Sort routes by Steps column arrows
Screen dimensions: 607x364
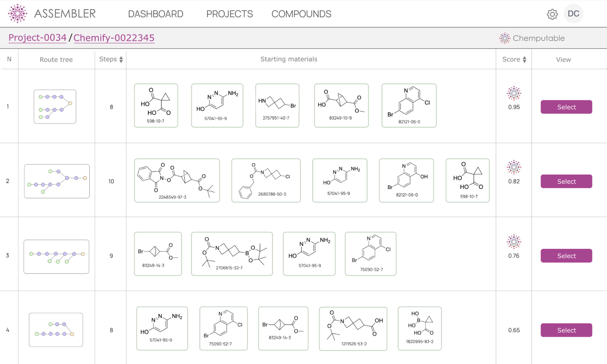coord(121,59)
